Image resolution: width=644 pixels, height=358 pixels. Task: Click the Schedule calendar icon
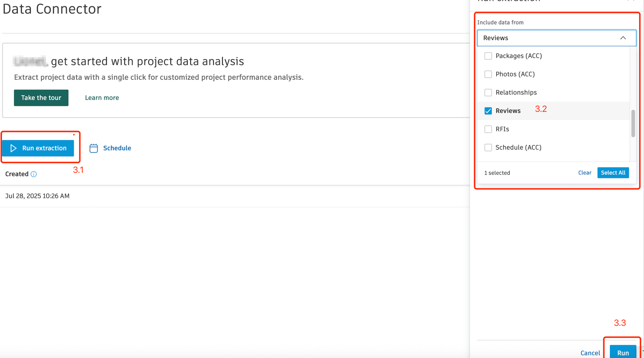pos(94,148)
